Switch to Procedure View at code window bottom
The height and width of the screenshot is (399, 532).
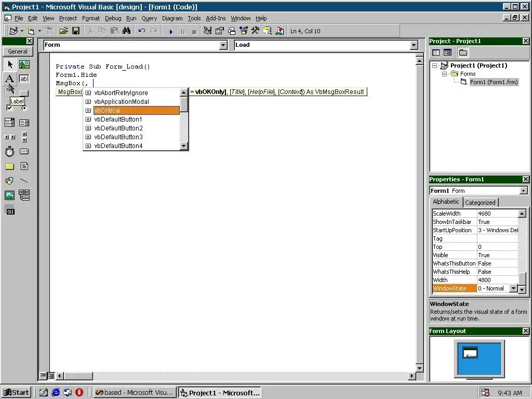43,376
